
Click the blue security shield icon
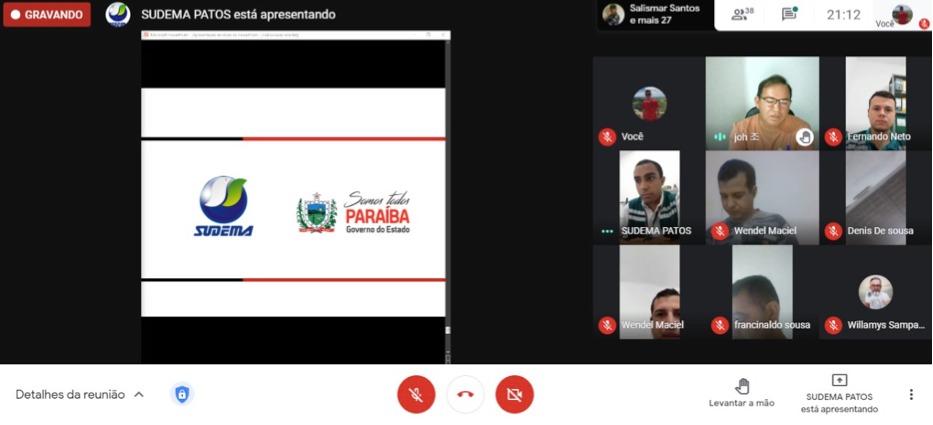coord(181,395)
